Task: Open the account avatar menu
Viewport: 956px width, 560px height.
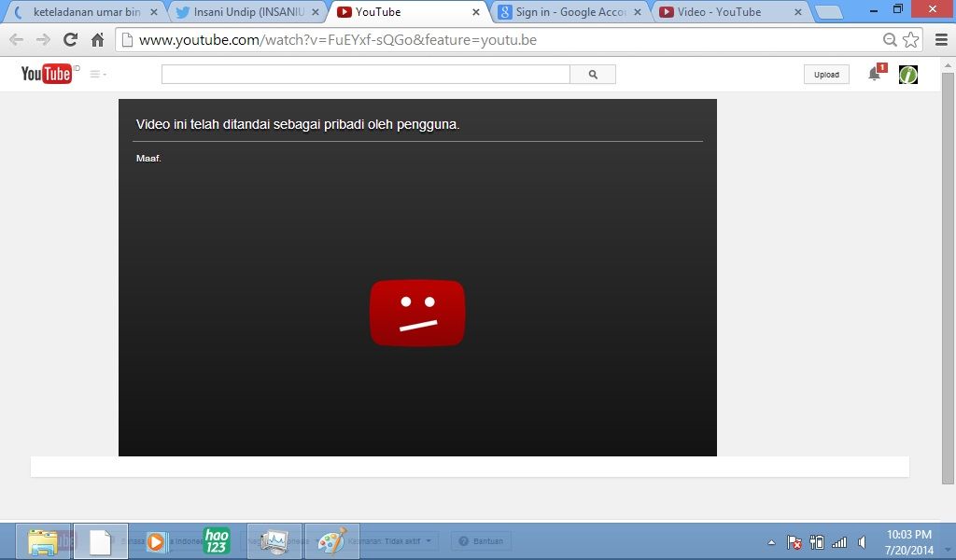Action: point(907,75)
